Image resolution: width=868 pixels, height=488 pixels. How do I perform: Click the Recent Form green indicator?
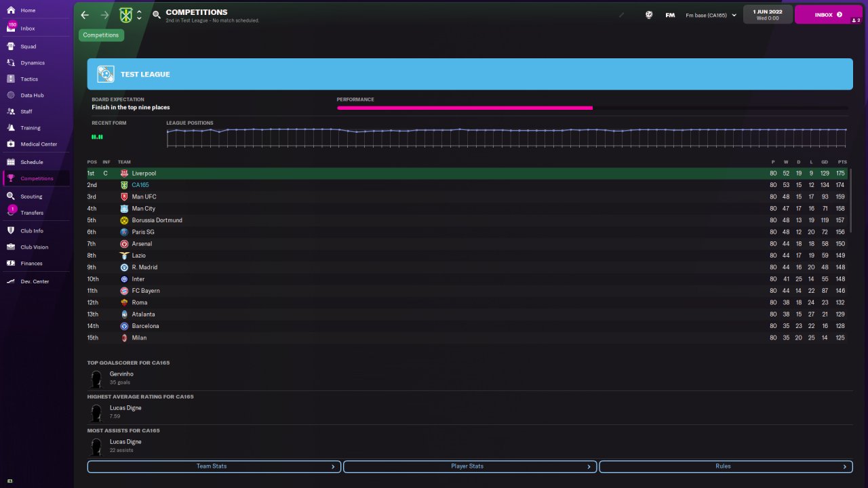[97, 137]
